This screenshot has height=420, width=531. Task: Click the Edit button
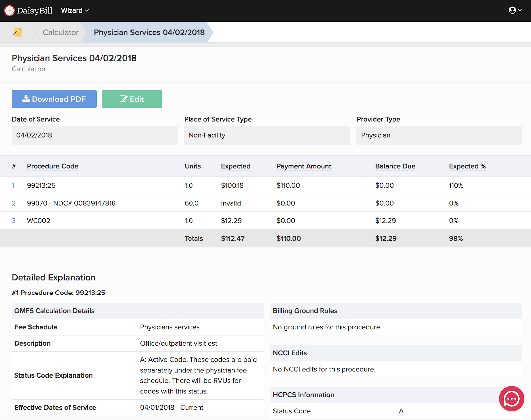click(132, 99)
